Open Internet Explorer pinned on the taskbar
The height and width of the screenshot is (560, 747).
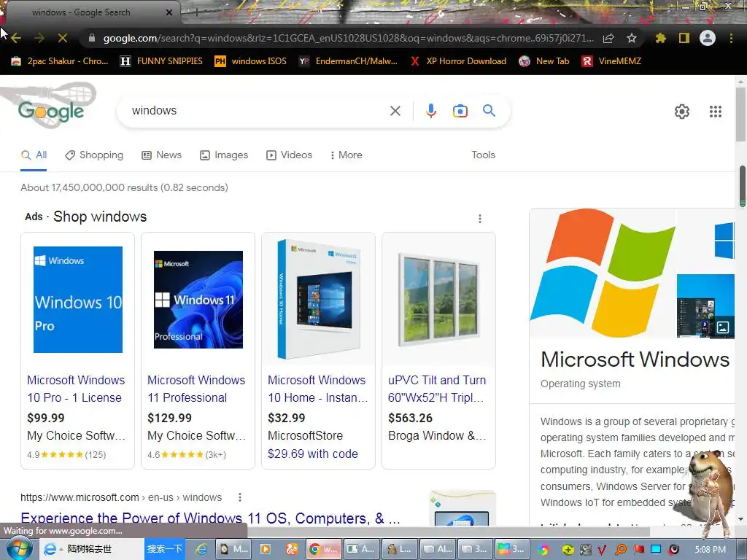click(x=201, y=549)
